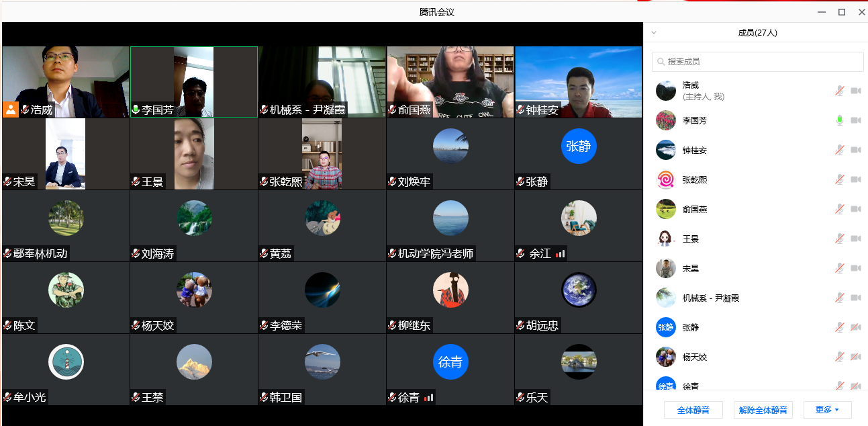Collapse the 成员 panel with the chevron
The image size is (868, 426).
tap(654, 32)
